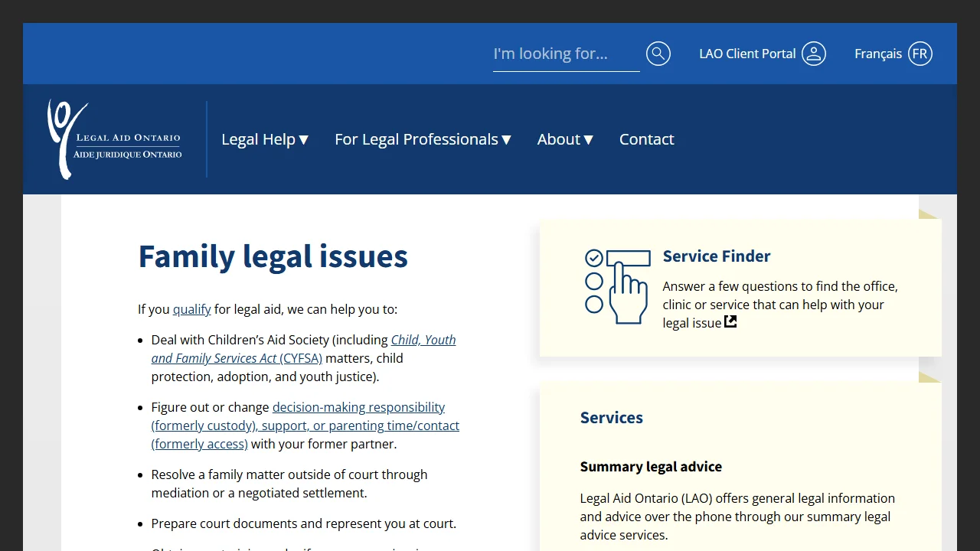
Task: Click the 'Family legal issues' heading
Action: coord(273,256)
